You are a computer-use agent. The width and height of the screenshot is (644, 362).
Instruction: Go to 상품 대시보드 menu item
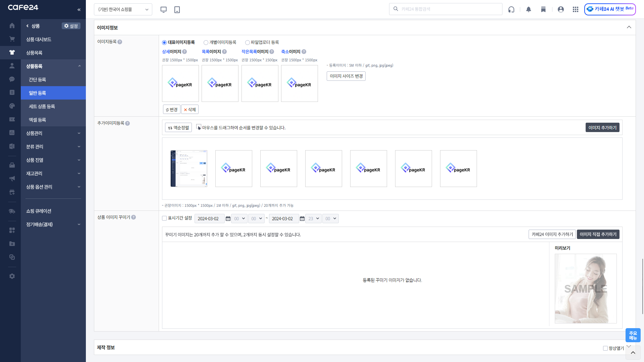[x=39, y=39]
